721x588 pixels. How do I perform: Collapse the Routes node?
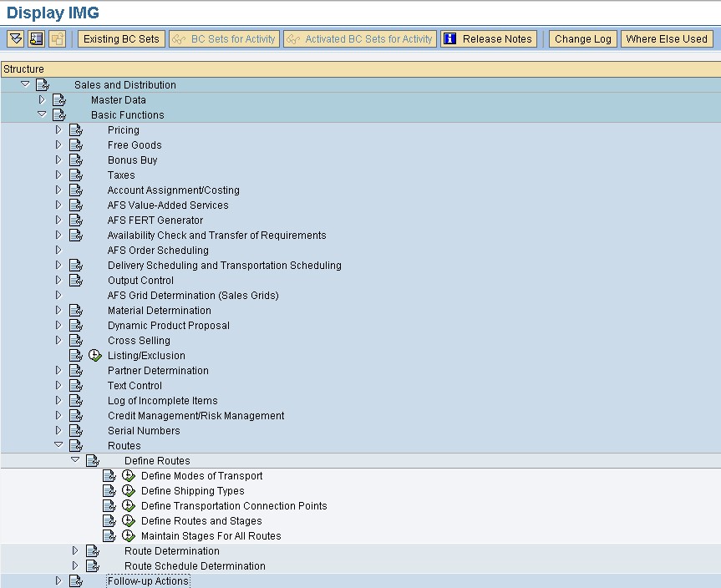(58, 445)
